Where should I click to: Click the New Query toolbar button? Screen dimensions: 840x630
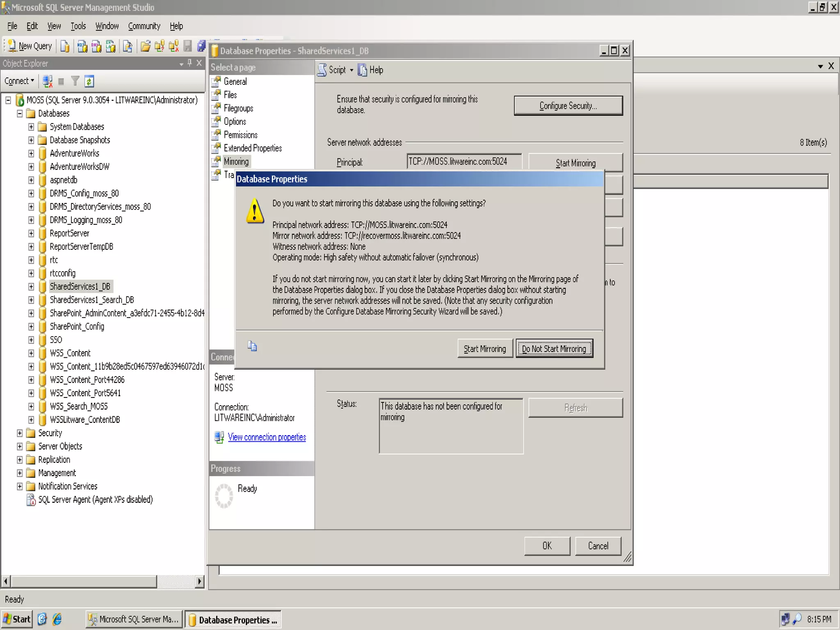tap(30, 46)
